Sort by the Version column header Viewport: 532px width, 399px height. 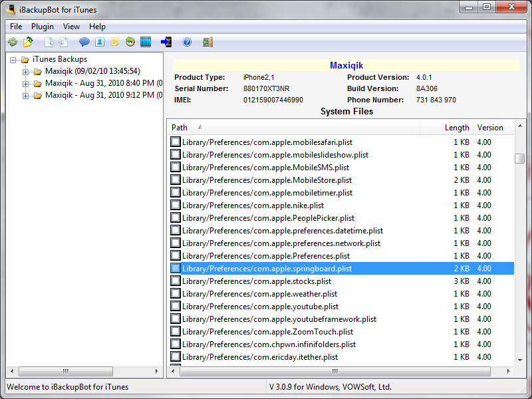click(493, 128)
